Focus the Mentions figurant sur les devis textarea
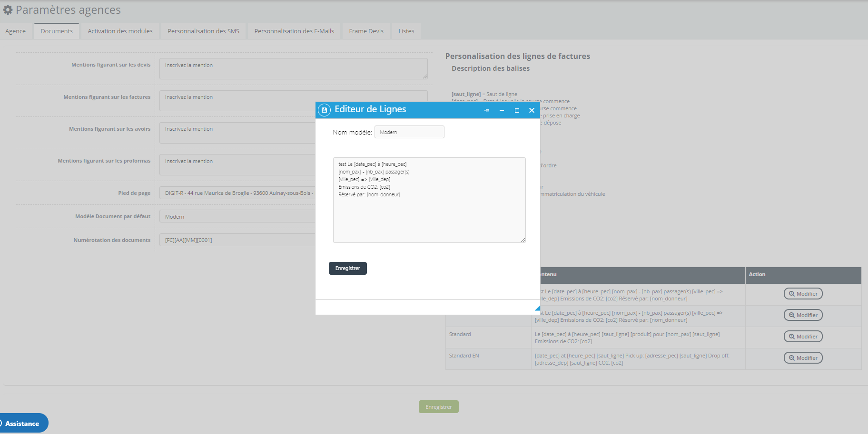This screenshot has width=868, height=434. 293,69
